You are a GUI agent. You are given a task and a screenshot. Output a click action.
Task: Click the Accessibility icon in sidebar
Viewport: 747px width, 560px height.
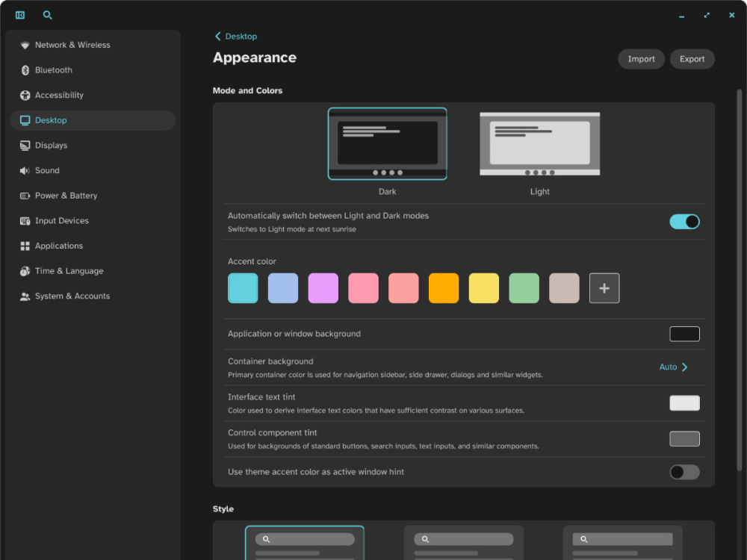(25, 96)
